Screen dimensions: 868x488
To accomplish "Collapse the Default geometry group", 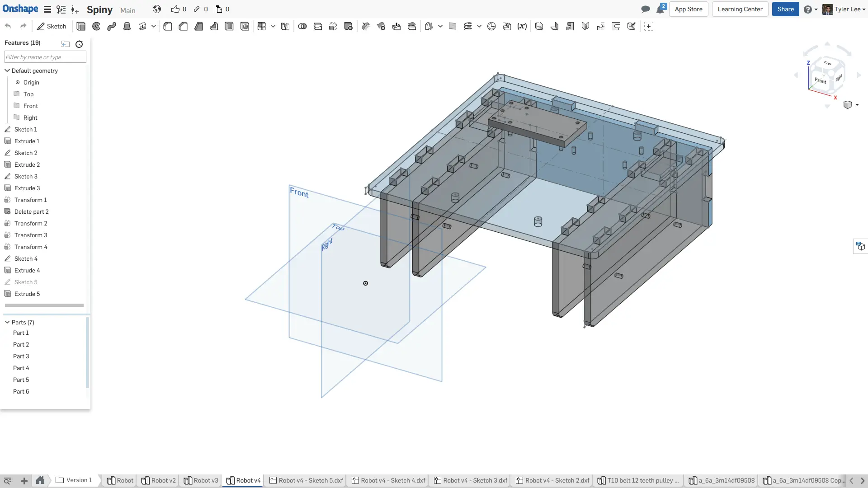I will pos(7,70).
